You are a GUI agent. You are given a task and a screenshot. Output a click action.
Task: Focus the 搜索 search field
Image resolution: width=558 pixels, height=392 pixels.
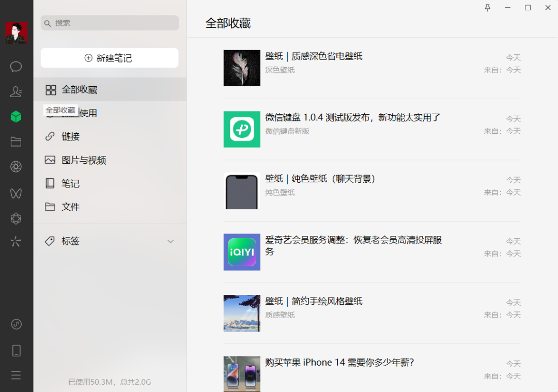point(110,23)
